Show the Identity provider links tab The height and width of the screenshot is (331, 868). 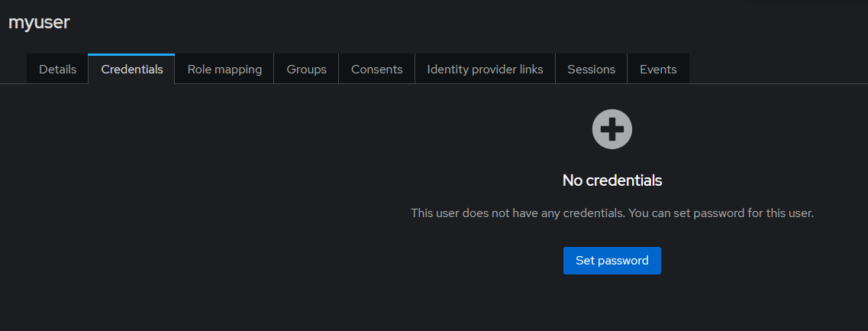click(x=485, y=69)
